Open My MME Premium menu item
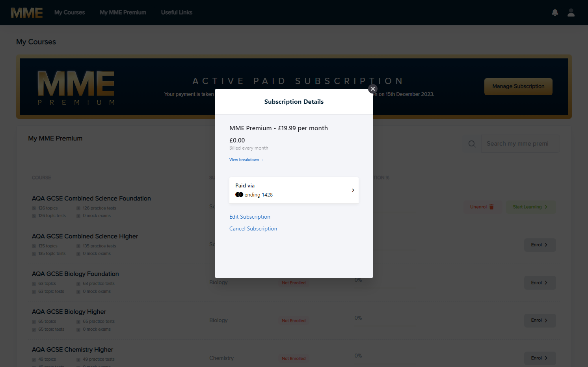This screenshot has height=367, width=588. [x=123, y=12]
